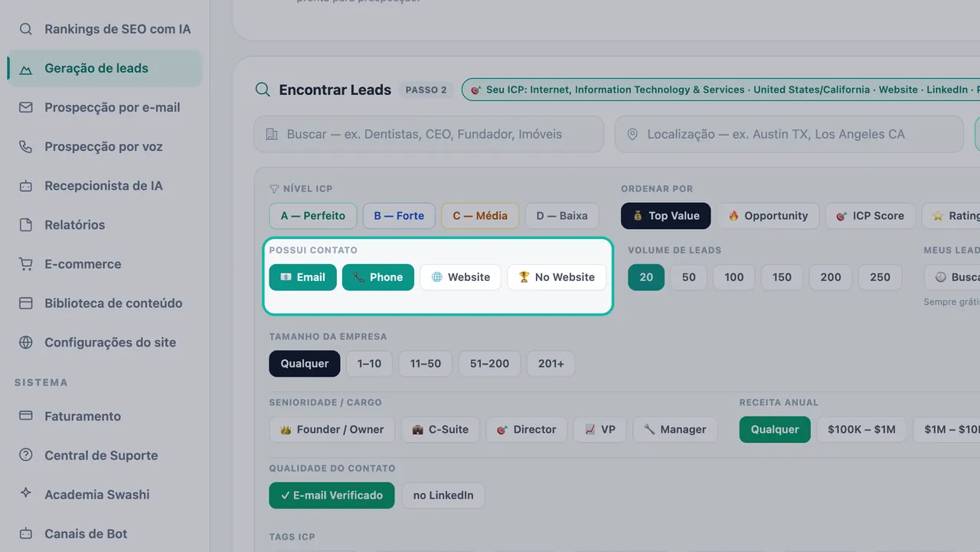980x552 pixels.
Task: Set lead volume to 100
Action: point(734,277)
